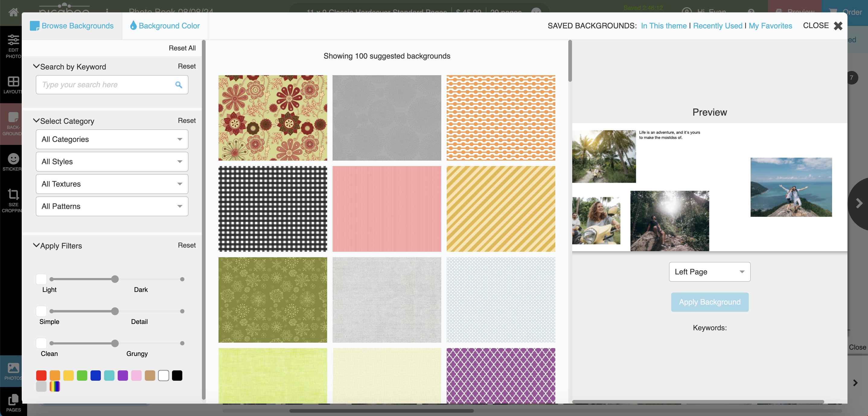868x416 pixels.
Task: Pick the white color filter swatch
Action: (163, 375)
